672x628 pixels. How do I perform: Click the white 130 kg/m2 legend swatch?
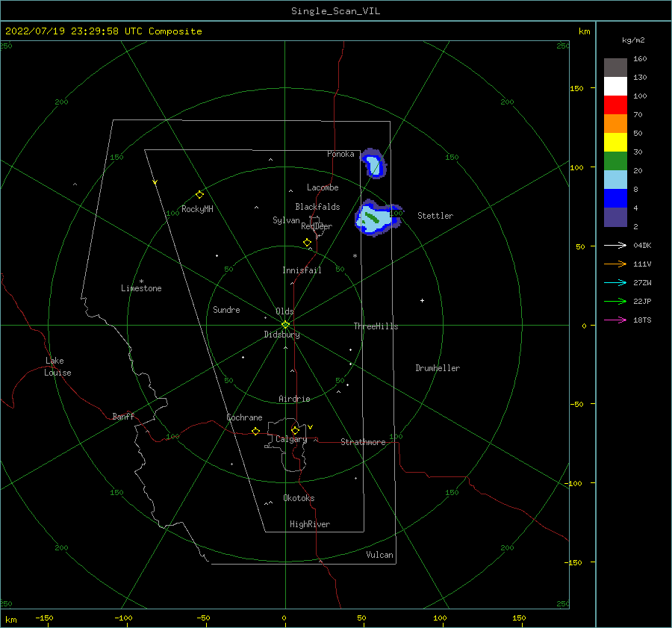pos(615,87)
